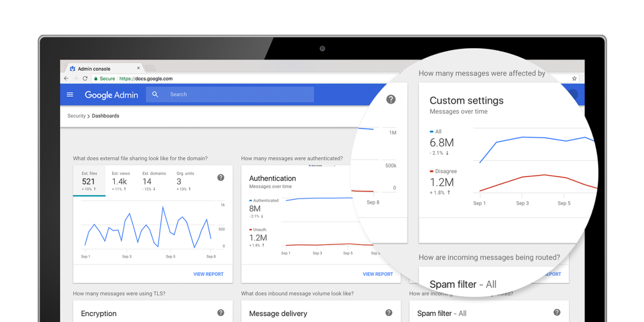Reload the page using refresh icon
644x322 pixels.
(85, 78)
